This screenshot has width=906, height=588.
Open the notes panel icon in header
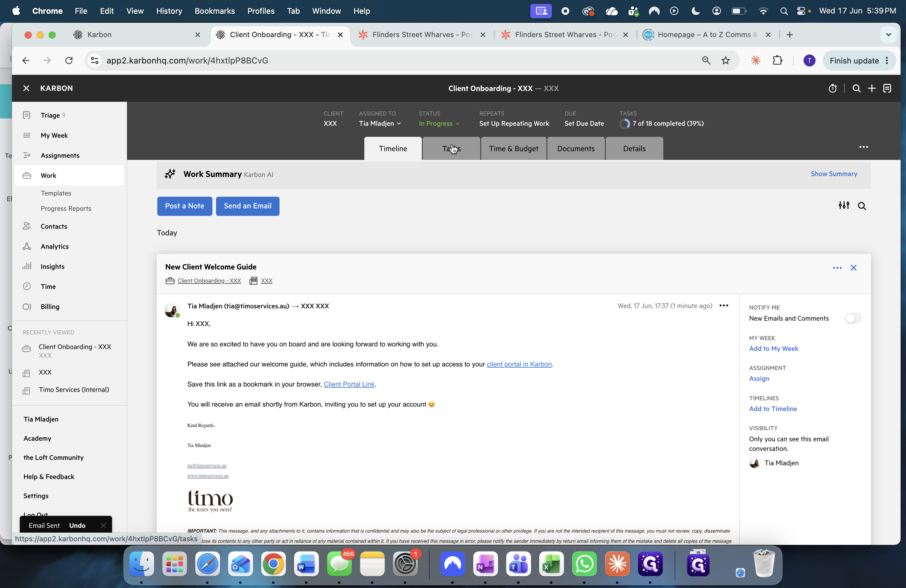(887, 88)
